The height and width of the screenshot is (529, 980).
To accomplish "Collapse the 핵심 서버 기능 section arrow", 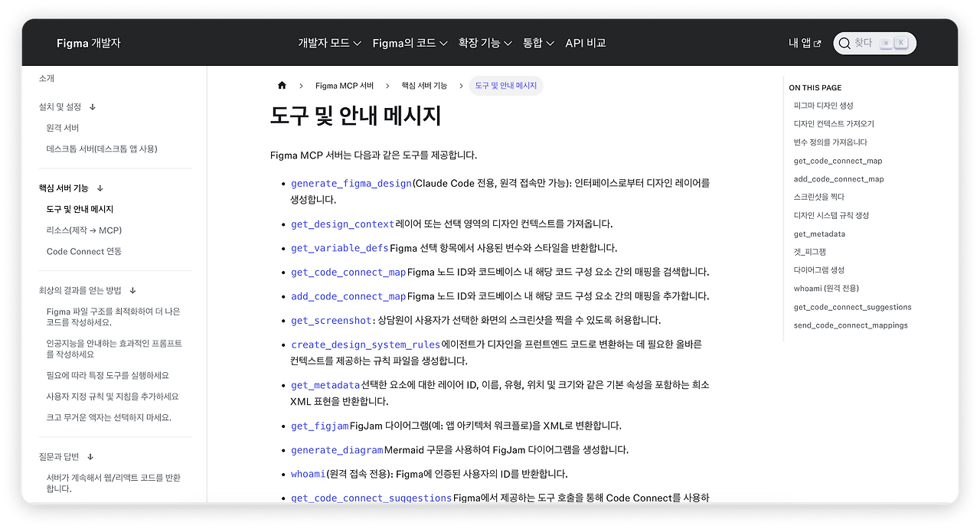I will click(x=100, y=188).
